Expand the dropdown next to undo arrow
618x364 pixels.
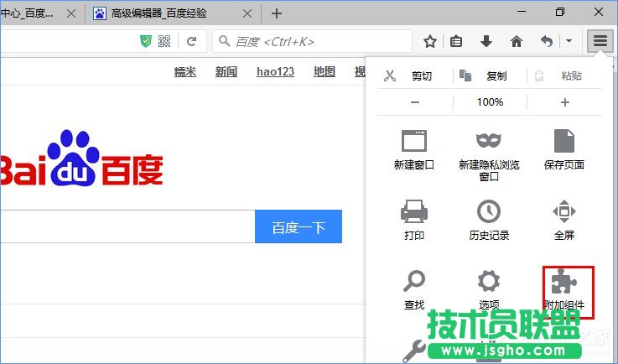point(569,40)
